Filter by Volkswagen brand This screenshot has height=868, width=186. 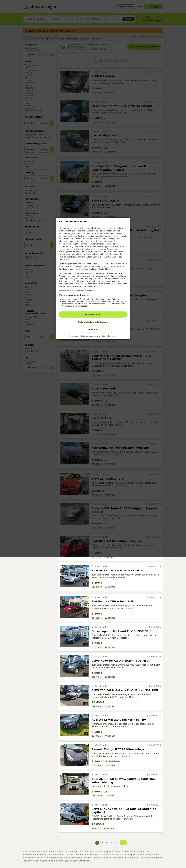(x=29, y=65)
